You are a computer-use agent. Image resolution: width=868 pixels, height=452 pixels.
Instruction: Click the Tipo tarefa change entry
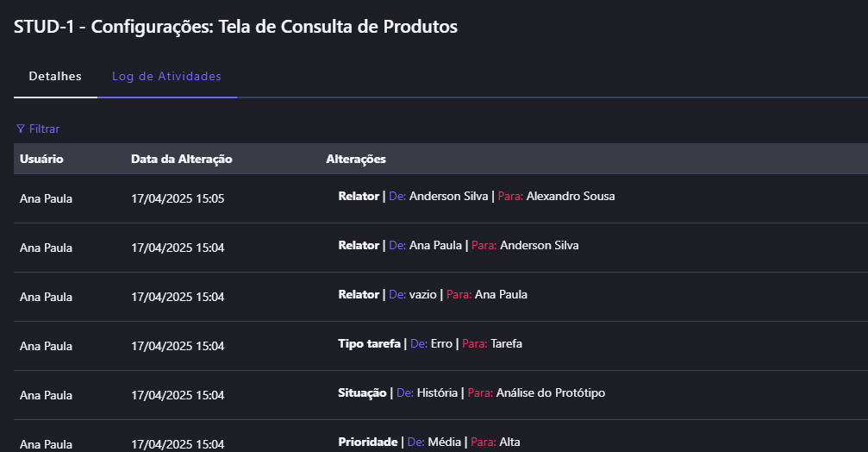pos(429,344)
